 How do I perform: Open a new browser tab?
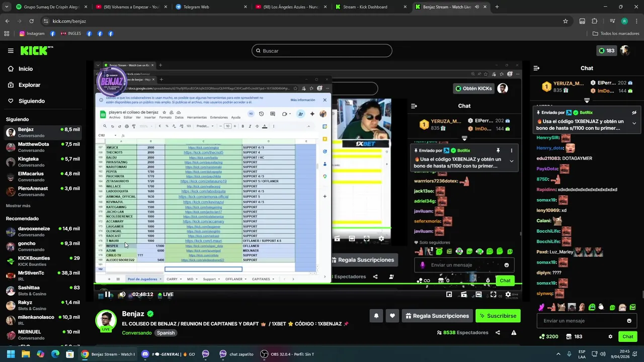[x=497, y=7]
